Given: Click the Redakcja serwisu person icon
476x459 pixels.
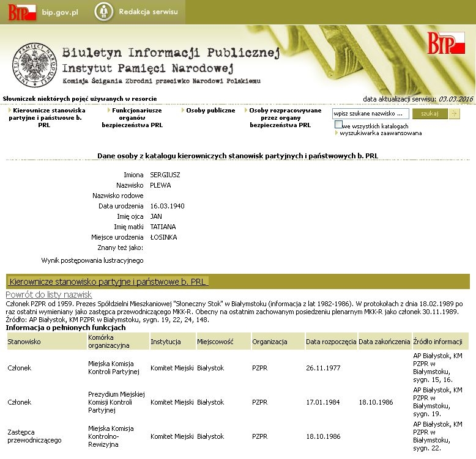Looking at the screenshot, I should coord(105,12).
